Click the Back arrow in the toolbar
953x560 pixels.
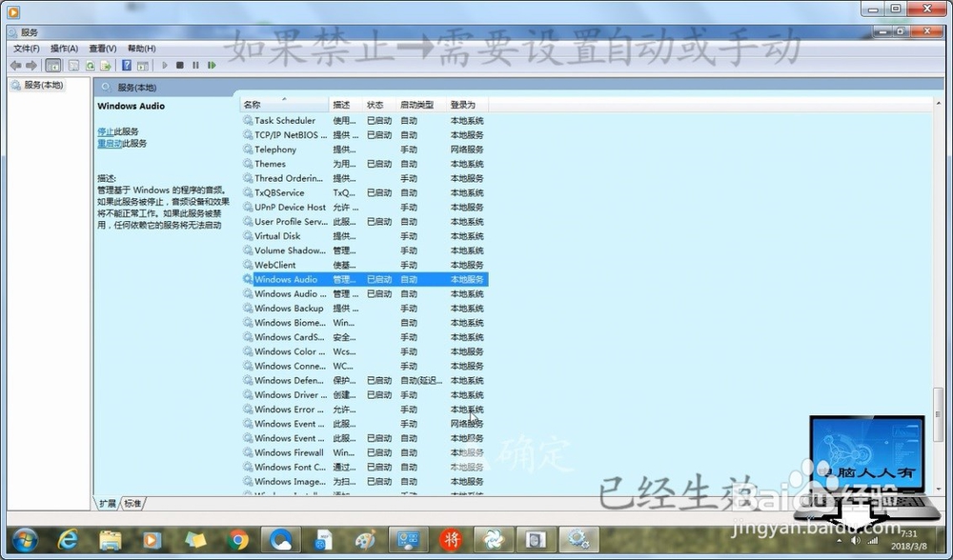pyautogui.click(x=16, y=65)
